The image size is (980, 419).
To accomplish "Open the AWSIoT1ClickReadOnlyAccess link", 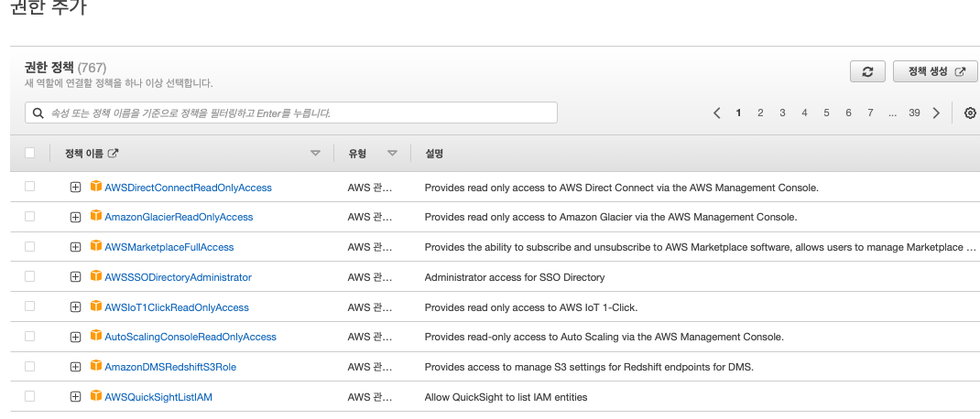I will (177, 307).
